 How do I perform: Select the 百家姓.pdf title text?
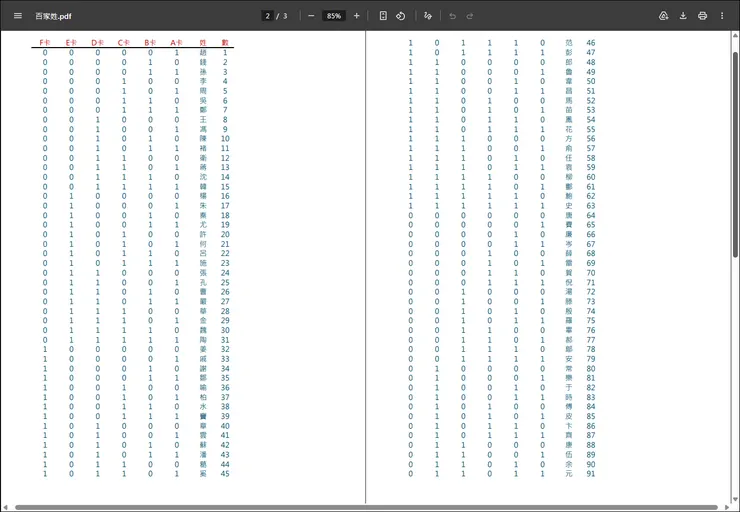click(x=53, y=16)
